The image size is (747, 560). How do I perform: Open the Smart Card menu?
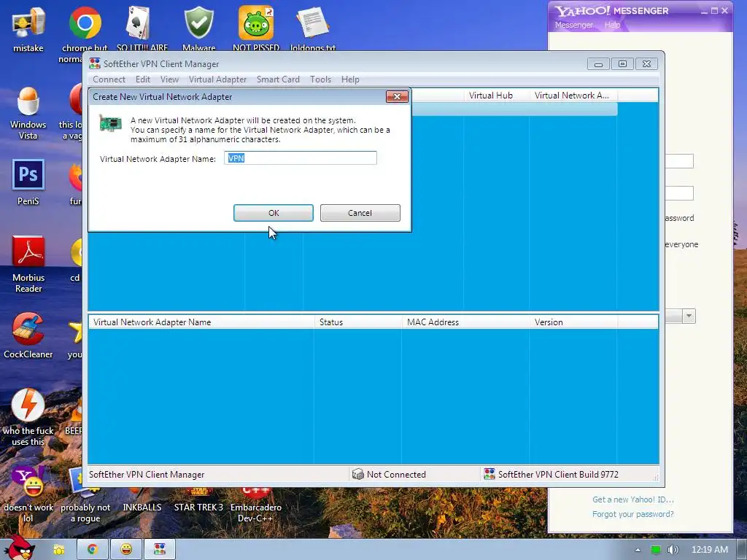tap(278, 79)
